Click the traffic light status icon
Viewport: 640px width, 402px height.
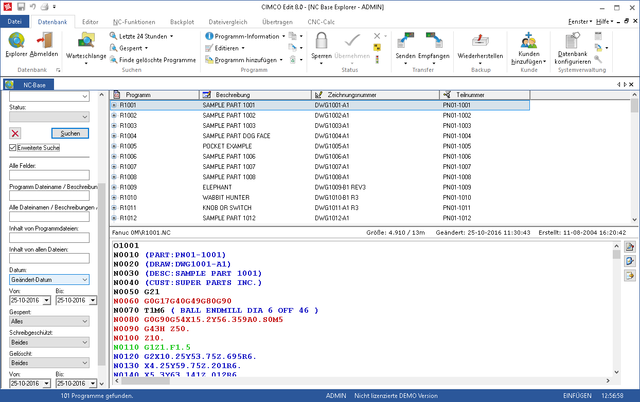click(377, 60)
